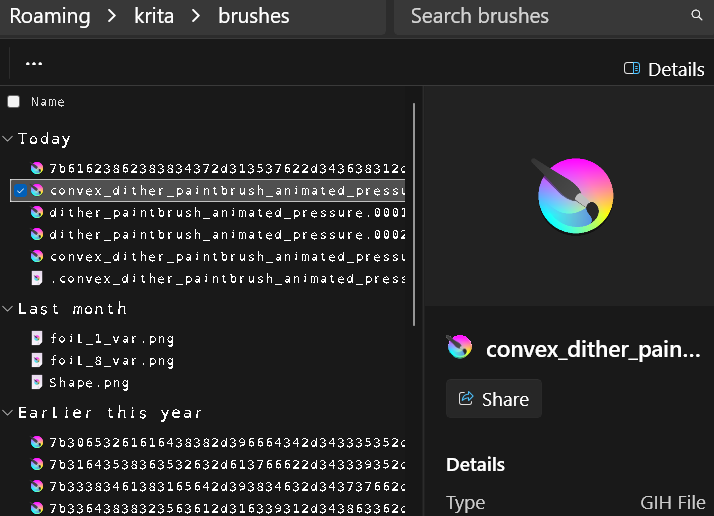Open chevron dropdown after krita

pyautogui.click(x=196, y=16)
